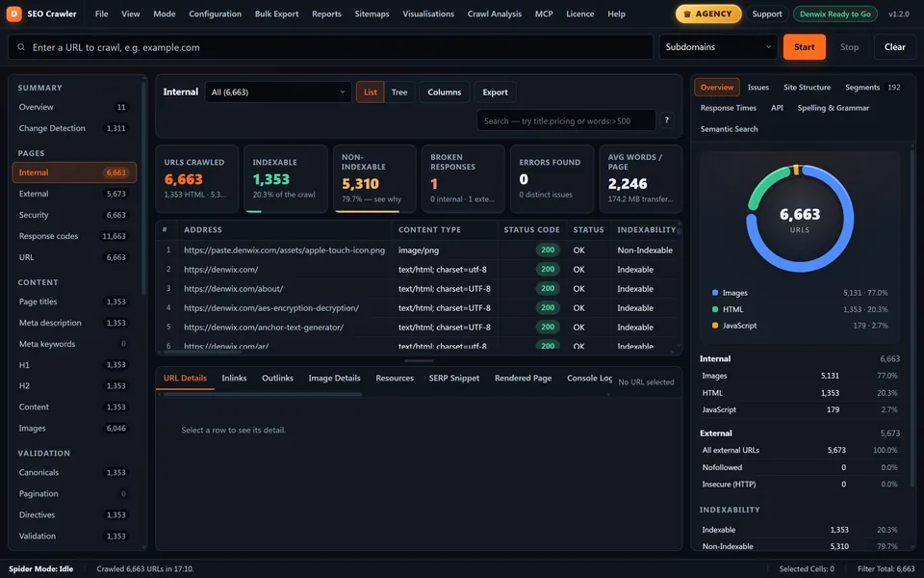Select the anchor-text-generator row
Screen dimensions: 924x578
click(417, 327)
